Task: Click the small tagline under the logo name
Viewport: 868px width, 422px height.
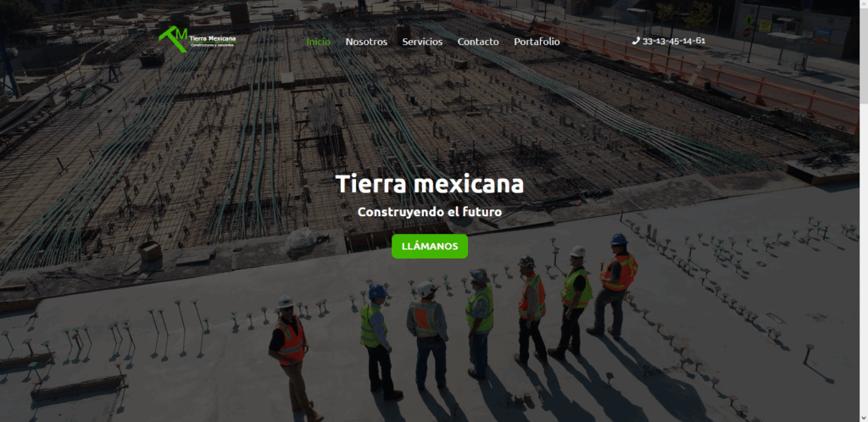Action: (x=212, y=46)
